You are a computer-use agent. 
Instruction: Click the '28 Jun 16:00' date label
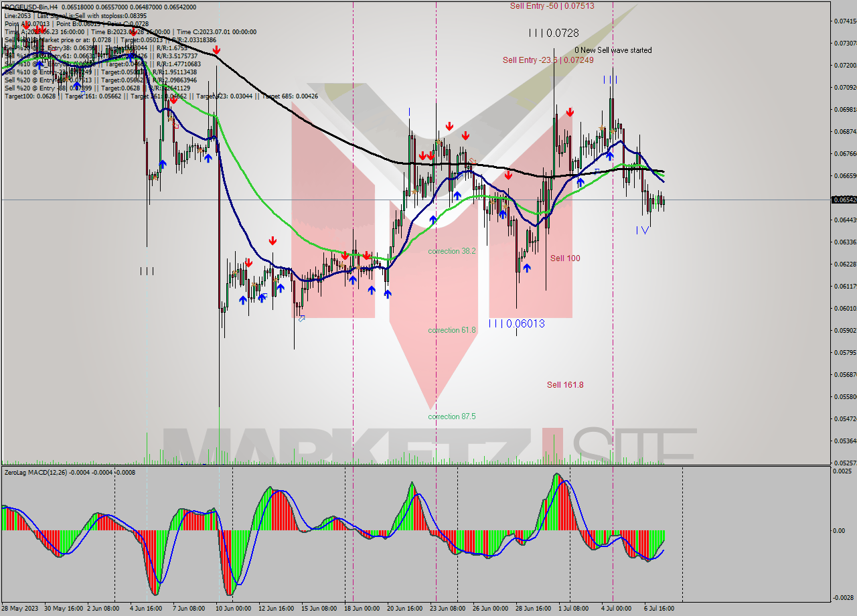(x=532, y=609)
